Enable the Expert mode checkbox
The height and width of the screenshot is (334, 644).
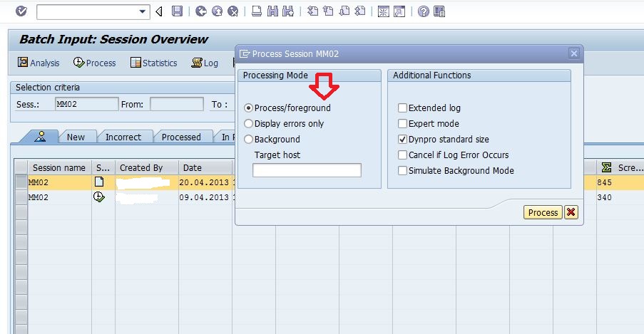point(402,123)
